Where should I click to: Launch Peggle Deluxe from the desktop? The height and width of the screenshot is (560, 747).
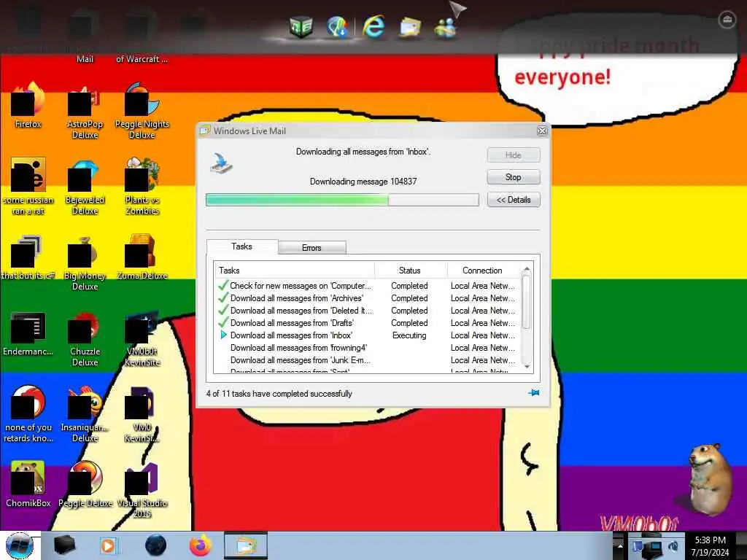click(x=85, y=483)
